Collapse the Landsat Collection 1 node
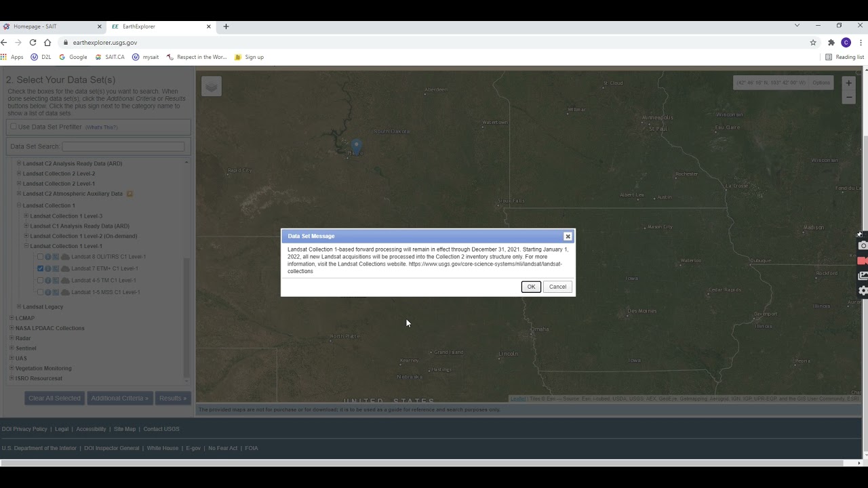Screen dimensions: 868x488 [x=19, y=205]
